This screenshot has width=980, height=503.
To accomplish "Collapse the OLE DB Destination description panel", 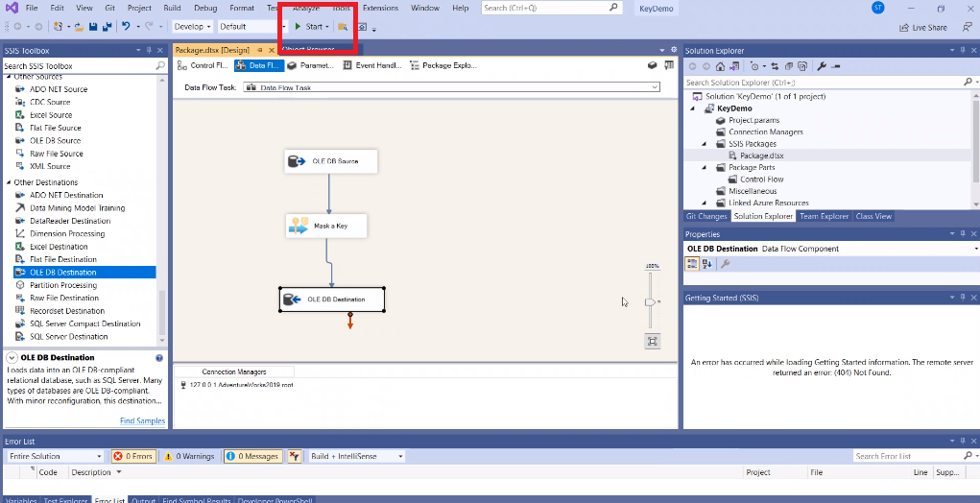I will [x=12, y=357].
